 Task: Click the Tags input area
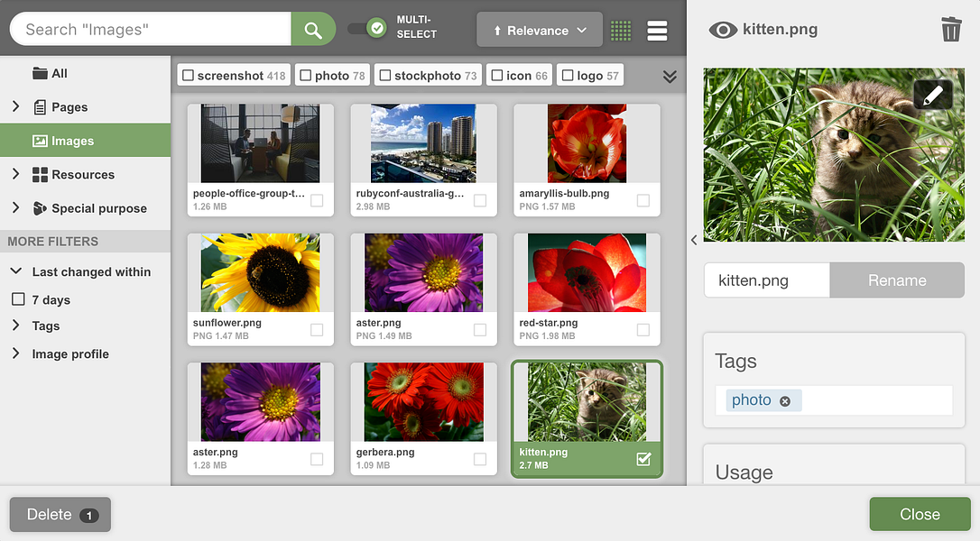tap(834, 400)
